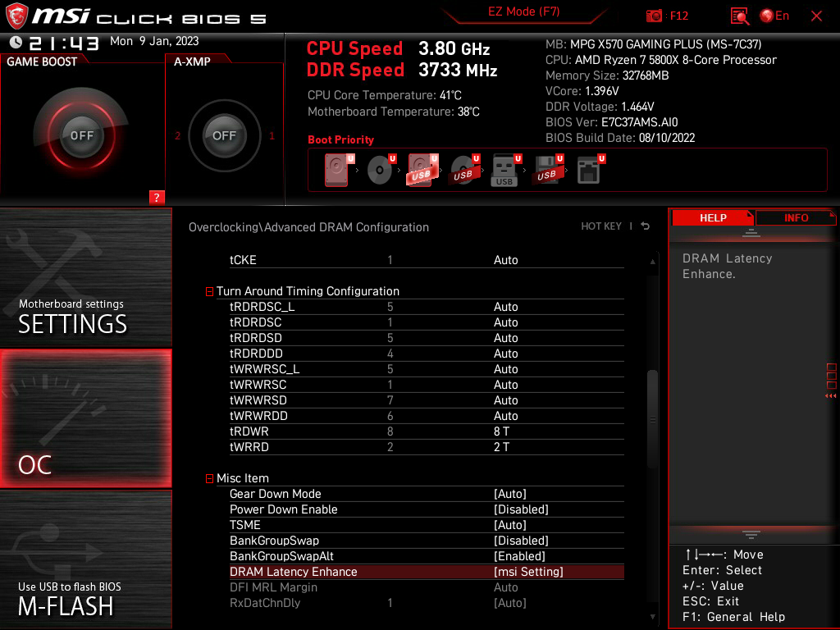Image resolution: width=840 pixels, height=630 pixels.
Task: Click the red side-panel expand arrows
Action: [x=830, y=396]
